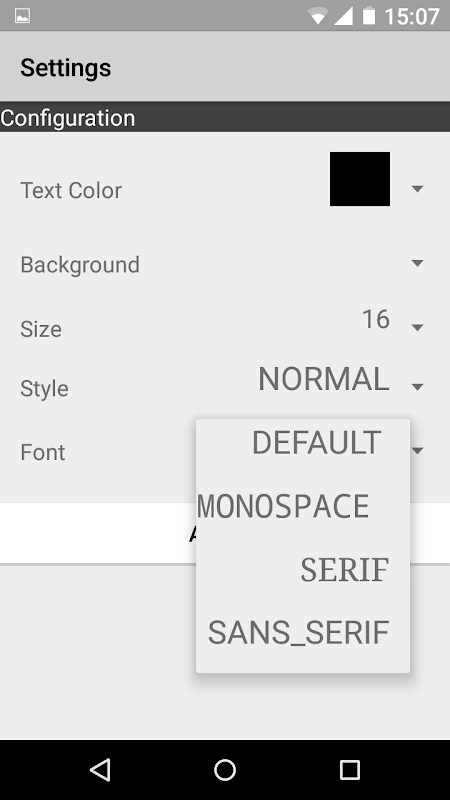Tap the image notification icon in status bar
Screen dimensions: 450x800
[22, 16]
